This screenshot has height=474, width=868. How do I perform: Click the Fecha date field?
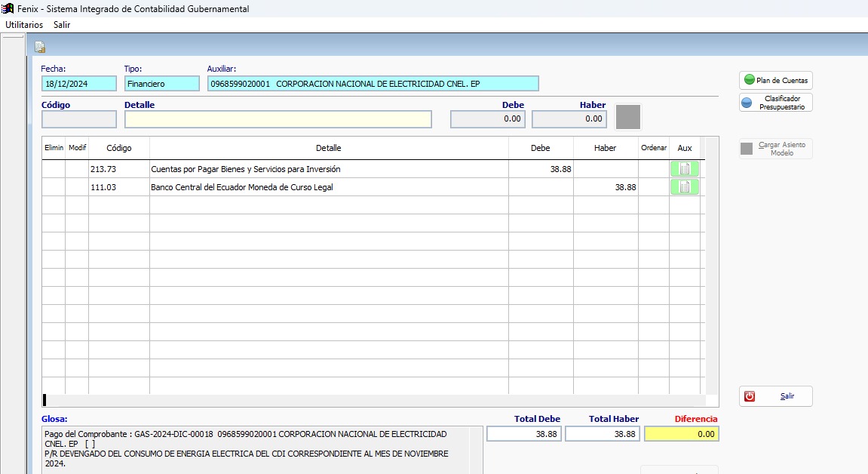pyautogui.click(x=79, y=84)
